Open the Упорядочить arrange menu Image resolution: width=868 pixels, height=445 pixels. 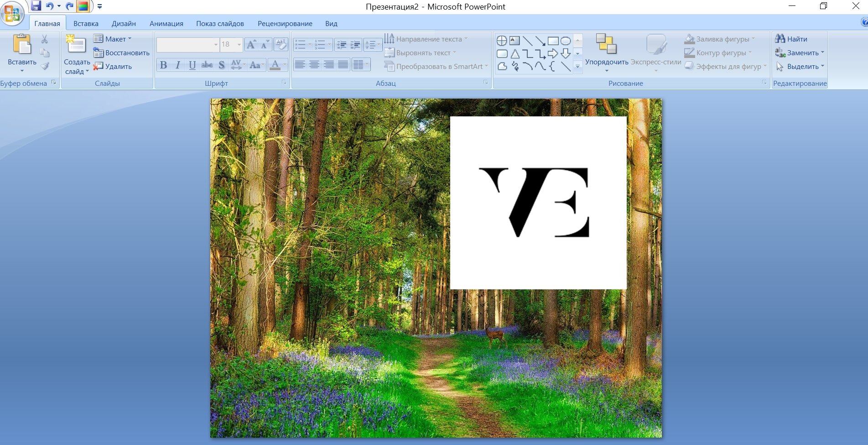(607, 52)
